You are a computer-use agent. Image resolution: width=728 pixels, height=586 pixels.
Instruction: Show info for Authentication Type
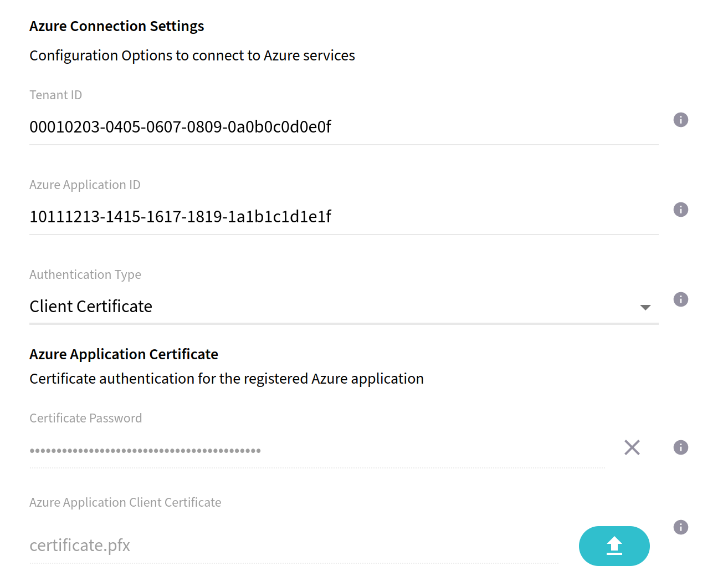[x=680, y=299]
